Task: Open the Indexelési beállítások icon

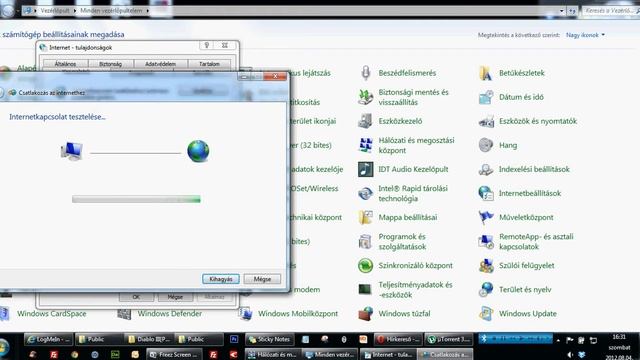Action: point(486,169)
